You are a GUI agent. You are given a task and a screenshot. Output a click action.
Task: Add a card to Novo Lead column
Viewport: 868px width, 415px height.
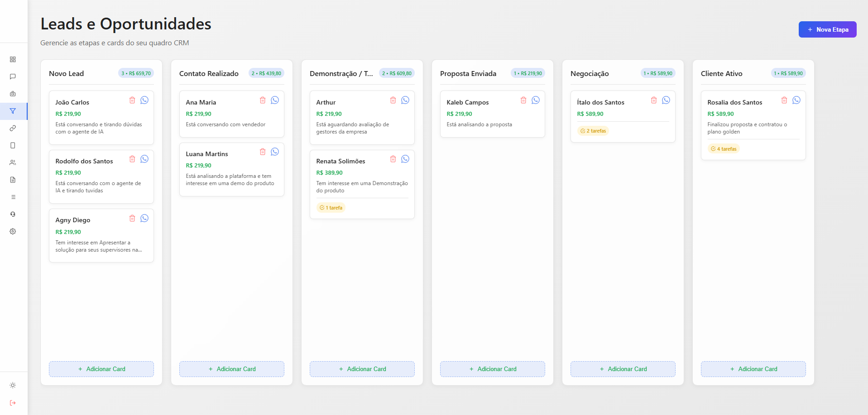click(101, 369)
